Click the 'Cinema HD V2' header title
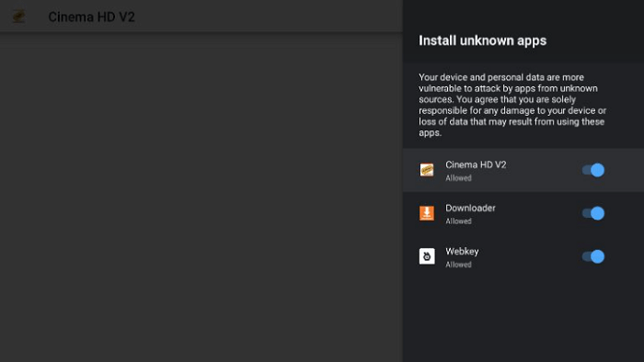Image resolution: width=644 pixels, height=362 pixels. pyautogui.click(x=91, y=17)
